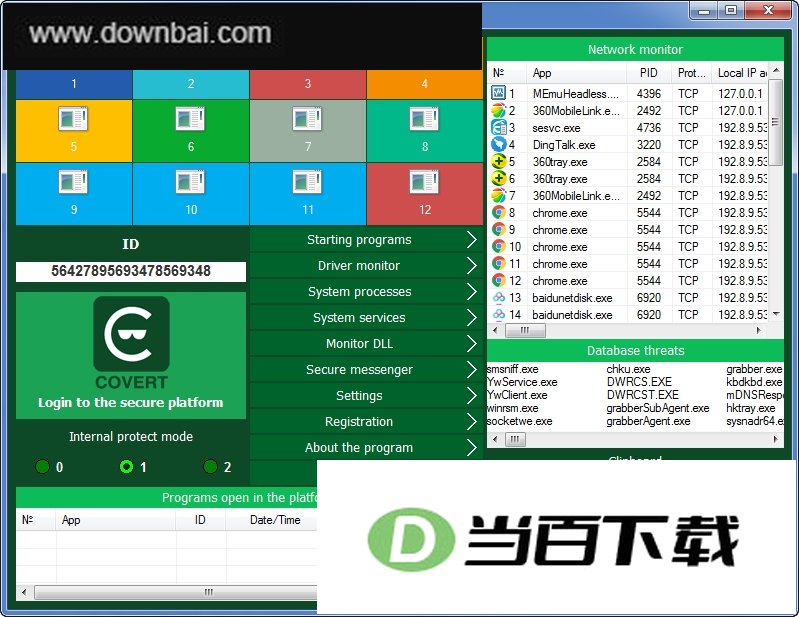The width and height of the screenshot is (799, 617).
Task: Open tile 5 program icon
Action: [x=73, y=119]
